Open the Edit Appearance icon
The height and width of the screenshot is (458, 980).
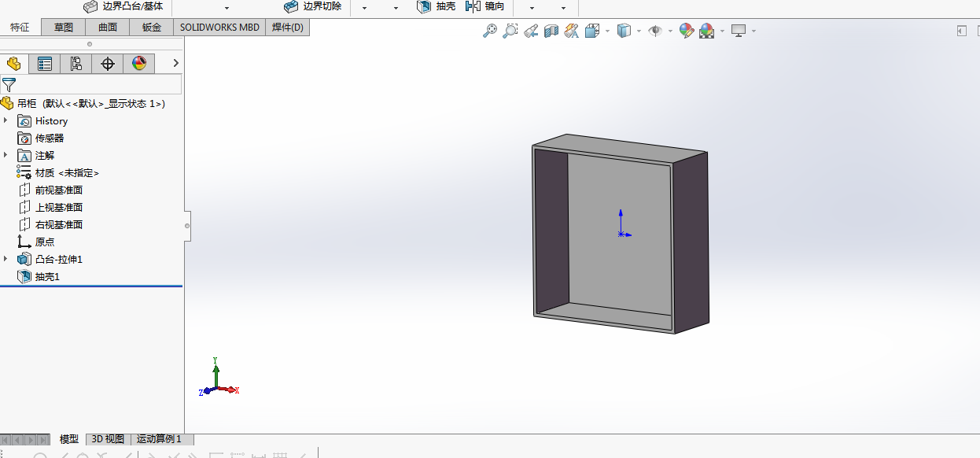[687, 31]
